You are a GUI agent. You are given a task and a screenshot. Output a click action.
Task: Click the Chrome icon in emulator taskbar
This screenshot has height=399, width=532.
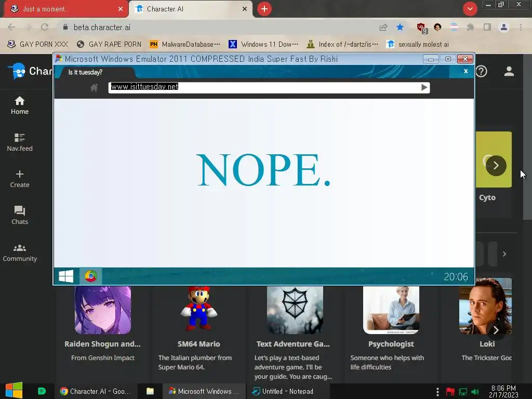(90, 276)
